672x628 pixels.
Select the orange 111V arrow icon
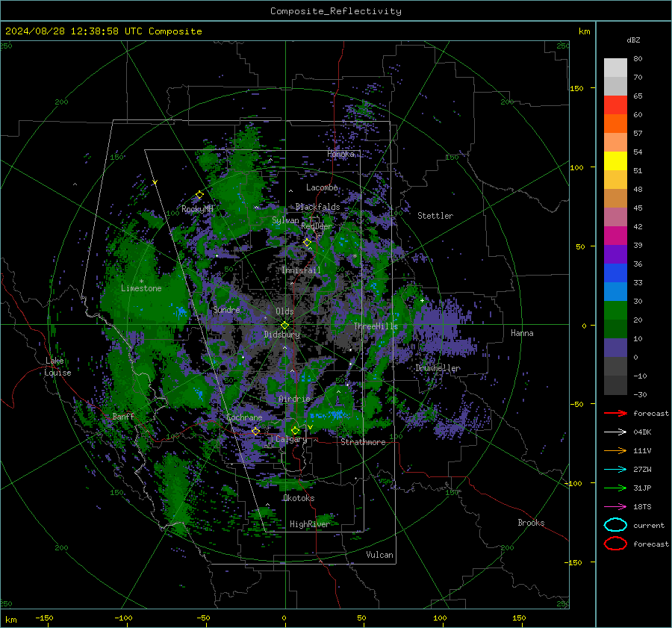tap(615, 450)
